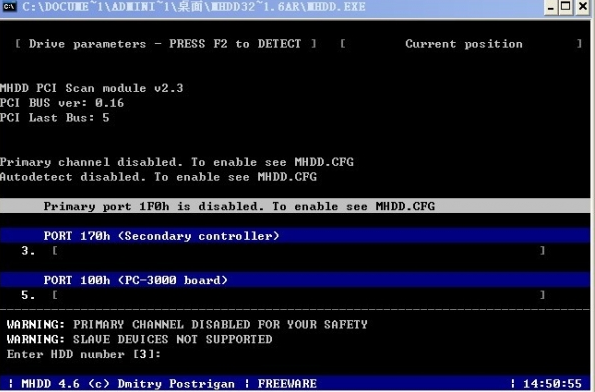Click the SLAVE DEVICES NOT SUPPORTED warning

pos(139,339)
